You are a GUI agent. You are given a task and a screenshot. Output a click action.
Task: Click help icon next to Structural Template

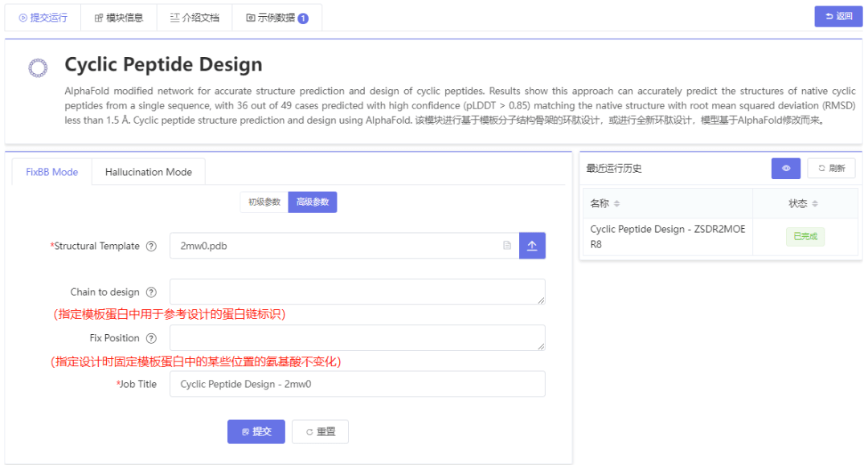[151, 247]
